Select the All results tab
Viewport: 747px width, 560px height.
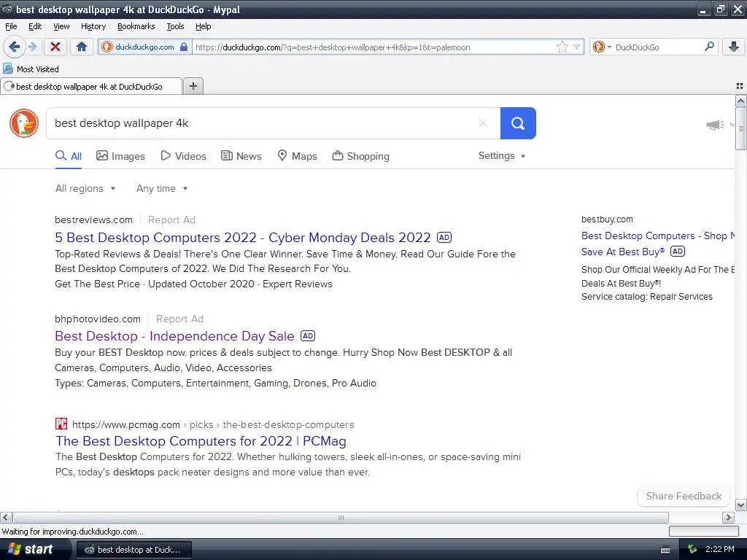click(68, 156)
